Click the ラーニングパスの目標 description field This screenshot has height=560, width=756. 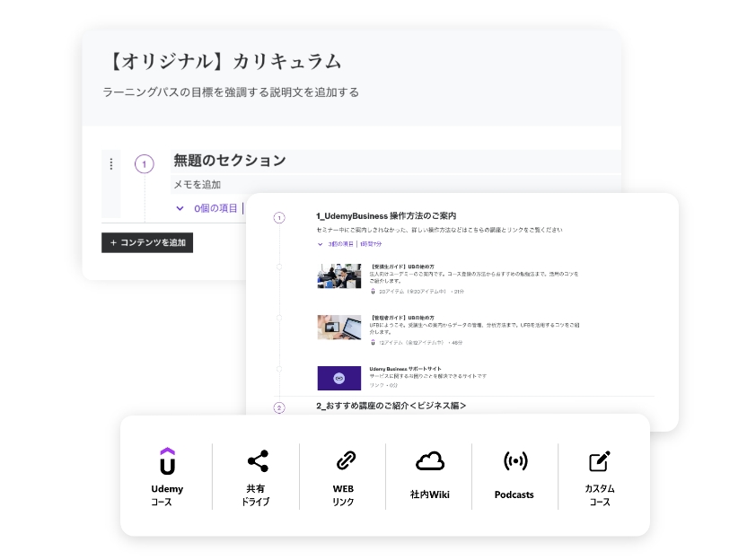click(231, 92)
